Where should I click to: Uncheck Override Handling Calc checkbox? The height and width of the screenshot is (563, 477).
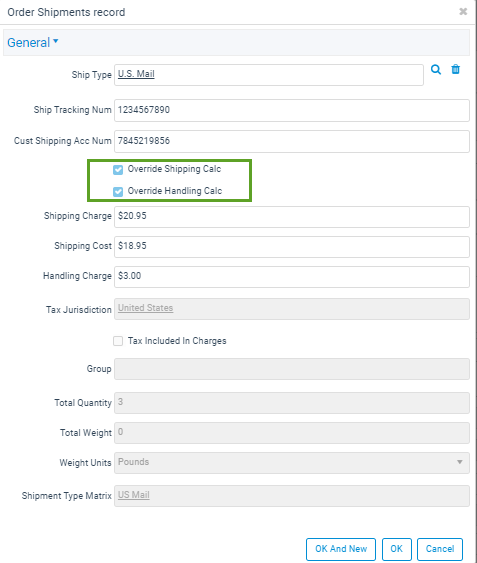pyautogui.click(x=118, y=191)
